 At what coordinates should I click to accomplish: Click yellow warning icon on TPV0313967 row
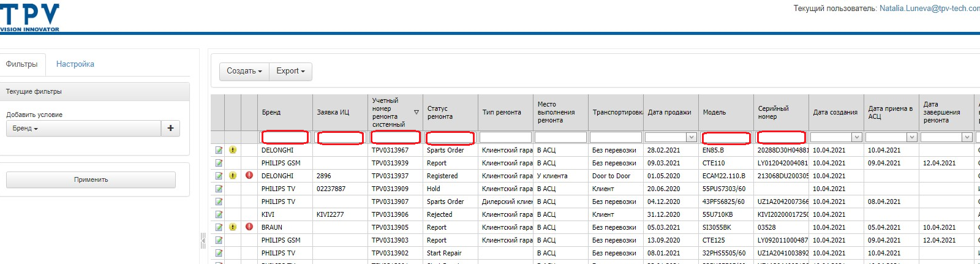click(233, 150)
